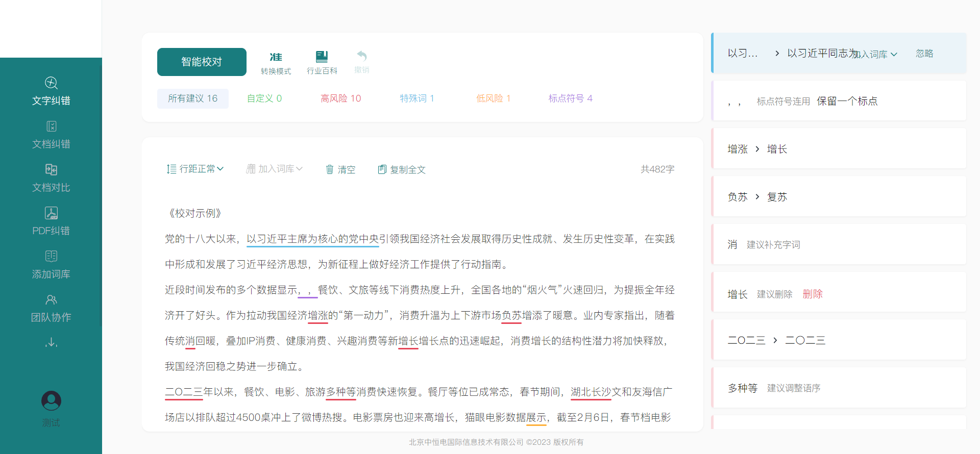The image size is (980, 454).
Task: Click the underlined 展示 word in text
Action: [536, 417]
